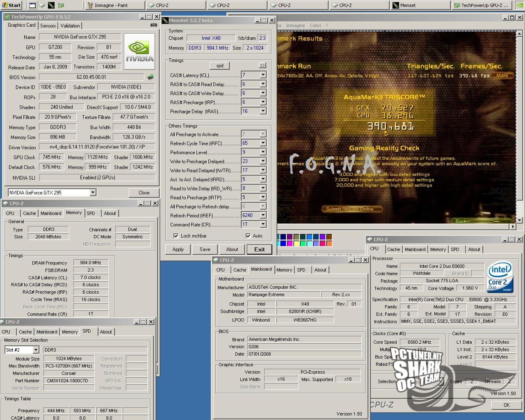Click Paint's vertical scrollbar down arrow

[519, 220]
